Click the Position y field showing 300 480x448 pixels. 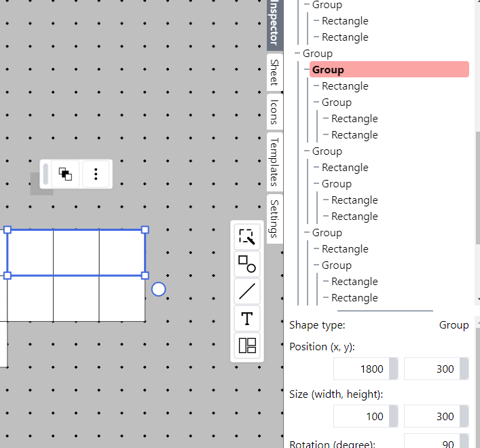(x=432, y=369)
